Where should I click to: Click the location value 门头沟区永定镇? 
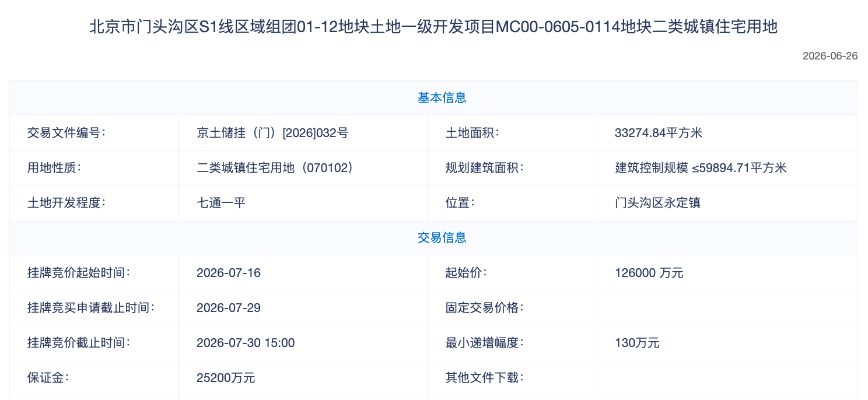pyautogui.click(x=657, y=203)
